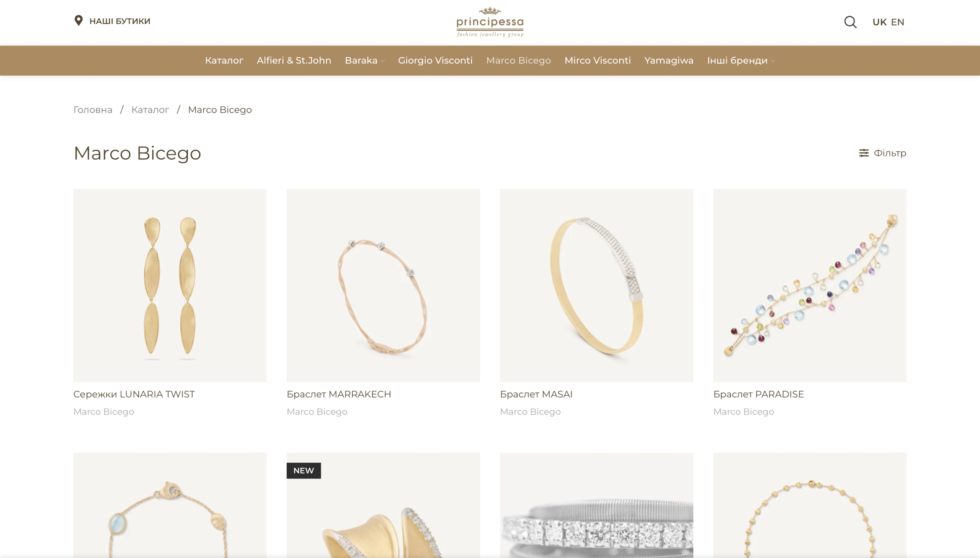
Task: Open the Браслет PARADISE product image
Action: [810, 285]
